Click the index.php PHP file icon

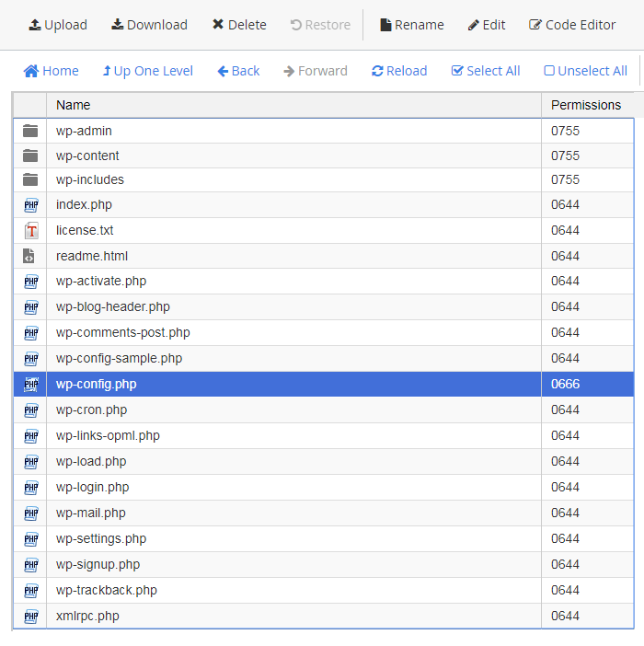pos(31,205)
